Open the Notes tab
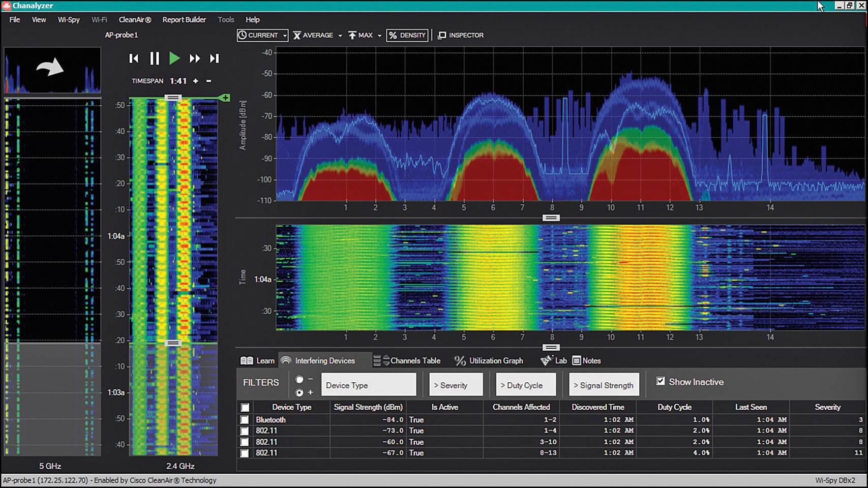Viewport: 868px width, 488px height. click(587, 360)
